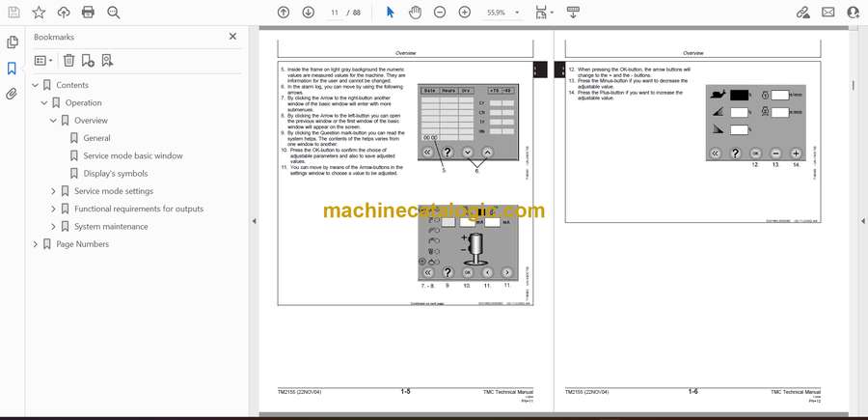Viewport: 868px width, 420px height.
Task: Collapse the Contents bookmark
Action: point(36,85)
